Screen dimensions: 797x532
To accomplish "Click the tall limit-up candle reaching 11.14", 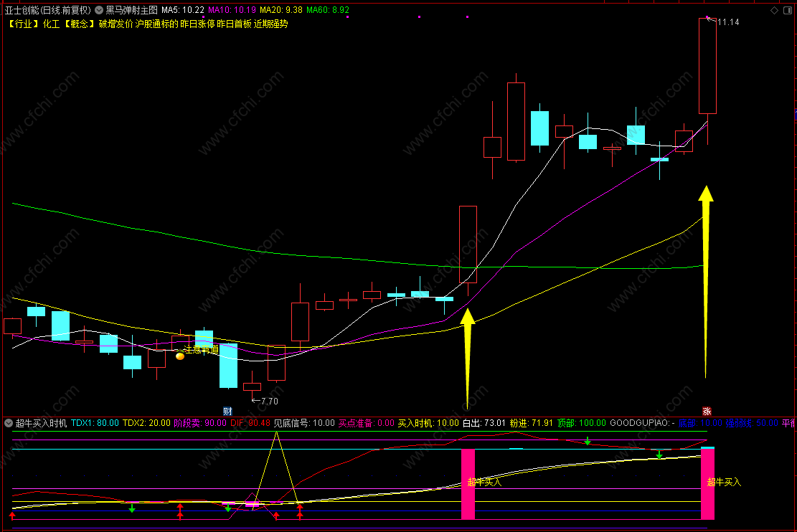I will (707, 66).
